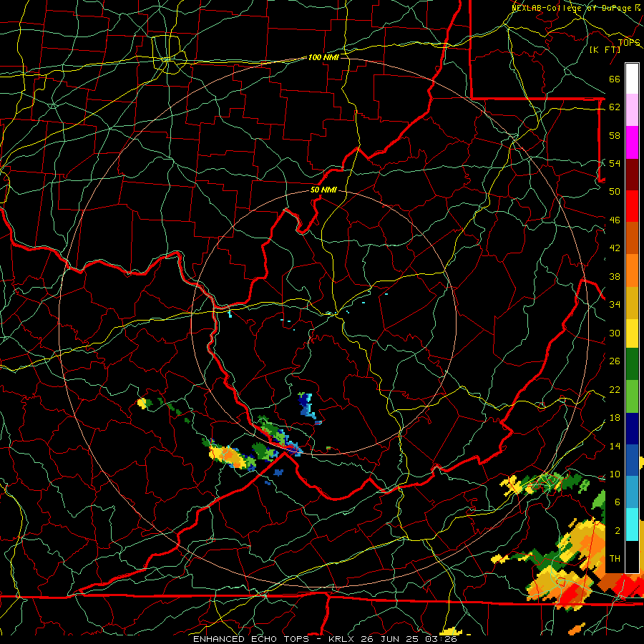Screen dimensions: 644x644
Task: Click the legend value 50
Action: [x=615, y=191]
